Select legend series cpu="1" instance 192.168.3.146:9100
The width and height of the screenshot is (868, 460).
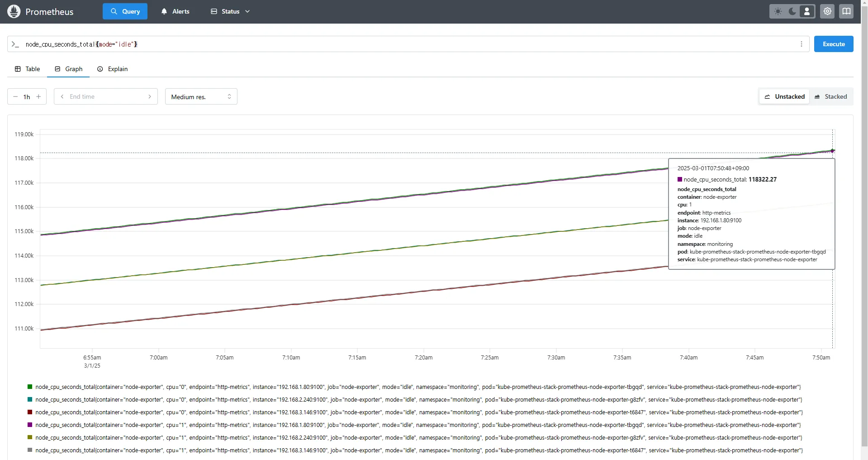tap(415, 450)
